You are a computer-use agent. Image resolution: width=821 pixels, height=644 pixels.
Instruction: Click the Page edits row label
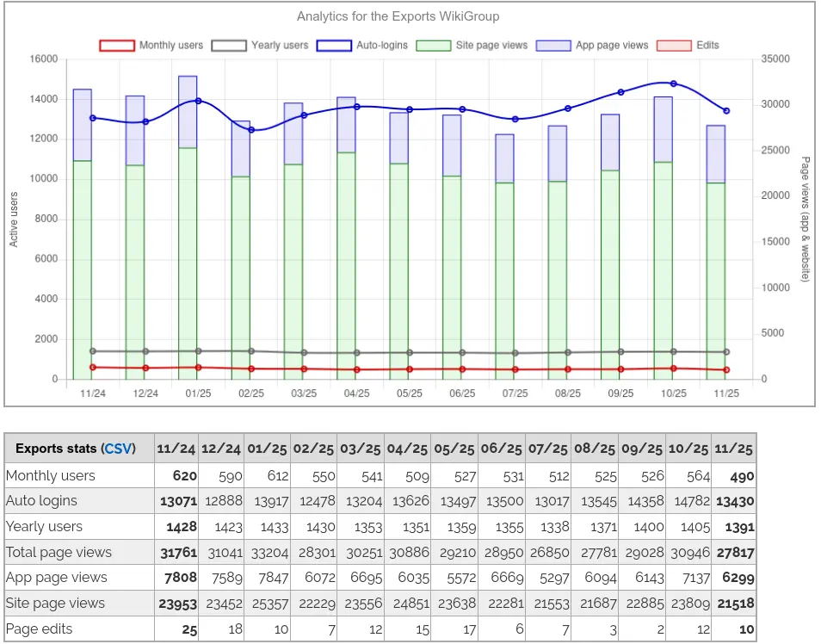coord(40,629)
